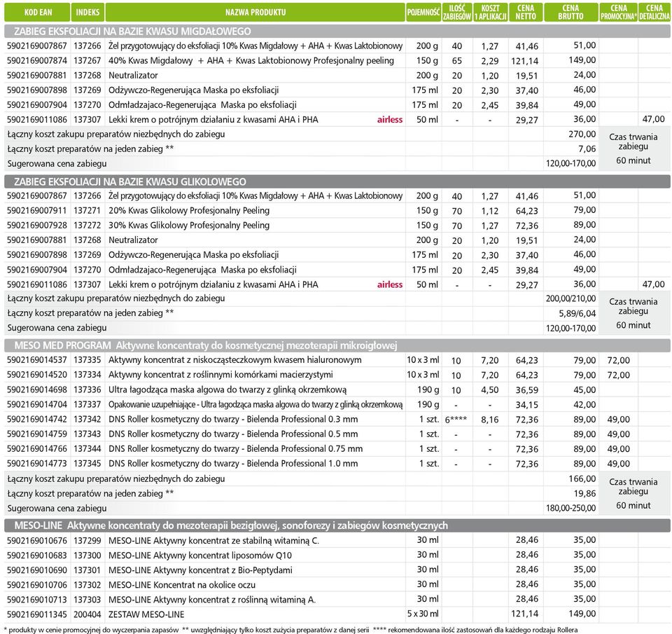Click per-treatment cost value 5,89/6,04
This screenshot has width=672, height=634.
(577, 314)
